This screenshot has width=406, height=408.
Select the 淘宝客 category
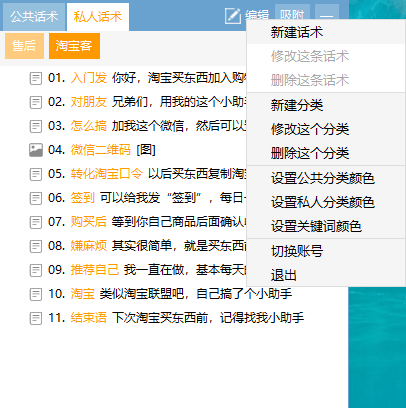tap(74, 46)
